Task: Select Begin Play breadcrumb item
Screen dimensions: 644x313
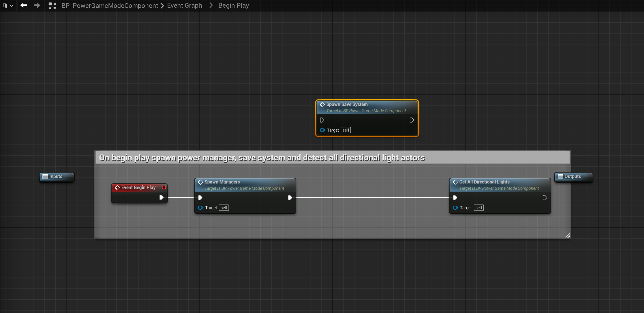Action: (x=233, y=6)
